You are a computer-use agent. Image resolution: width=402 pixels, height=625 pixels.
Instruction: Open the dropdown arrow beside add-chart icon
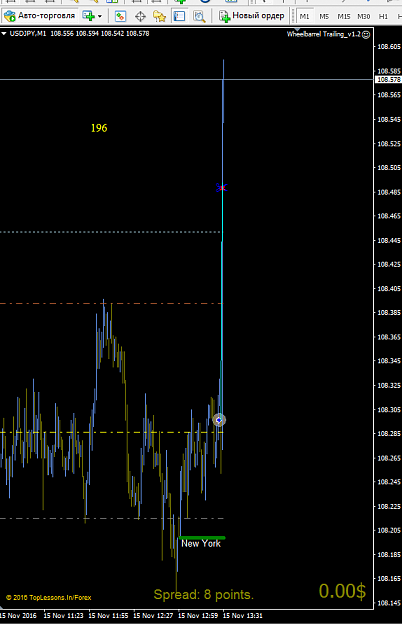[x=100, y=16]
